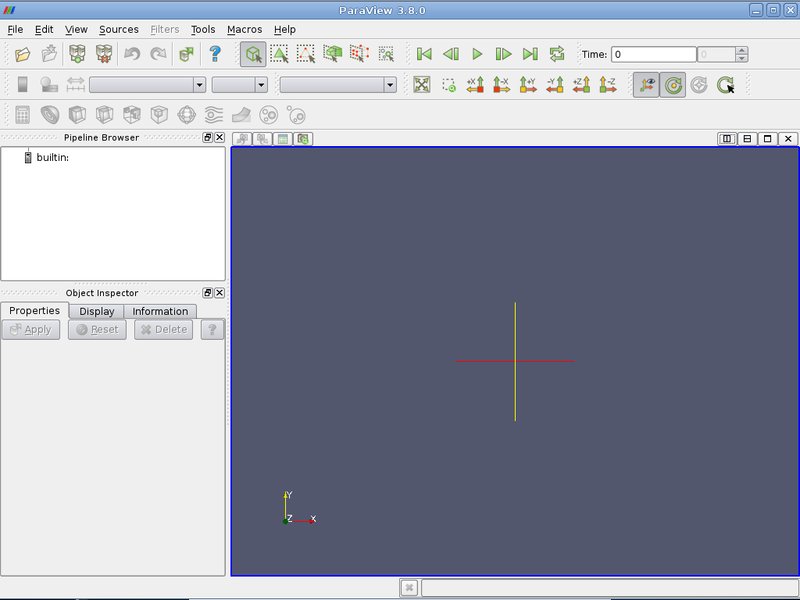This screenshot has height=600, width=800.
Task: Switch to the Display tab
Action: (96, 311)
